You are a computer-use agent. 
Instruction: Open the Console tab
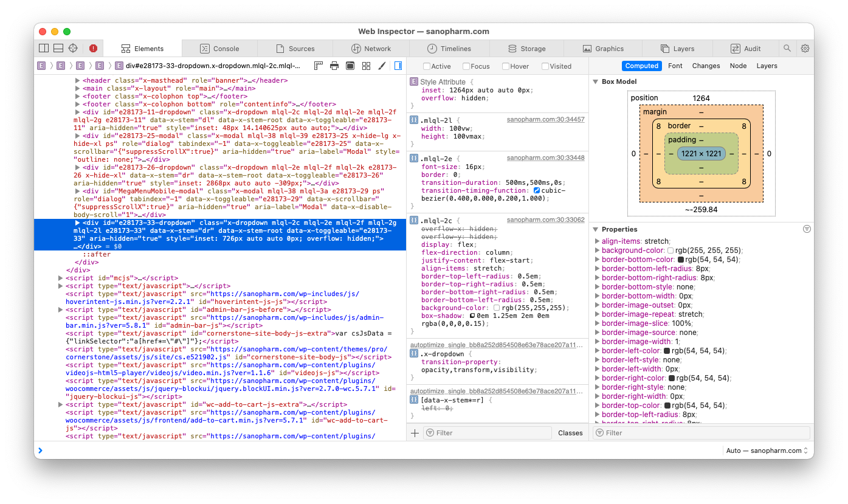[219, 49]
